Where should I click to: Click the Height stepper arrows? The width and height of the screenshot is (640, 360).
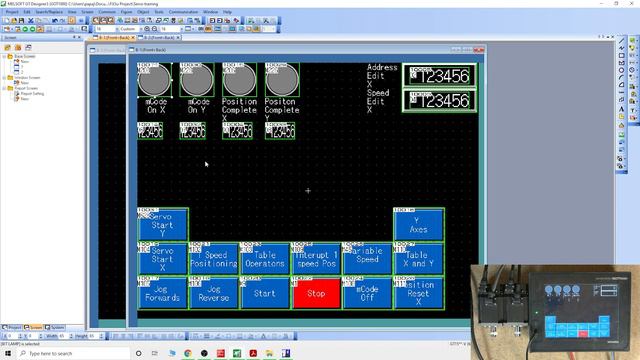[x=101, y=336]
